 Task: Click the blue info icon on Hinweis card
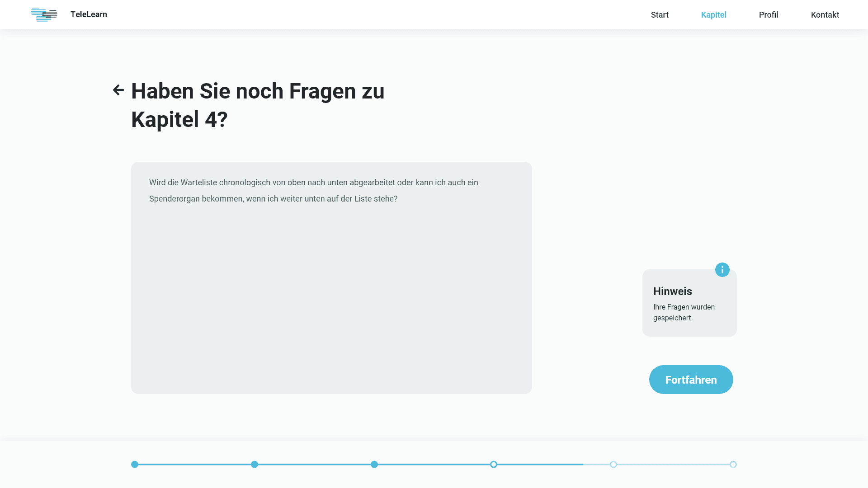click(x=722, y=270)
